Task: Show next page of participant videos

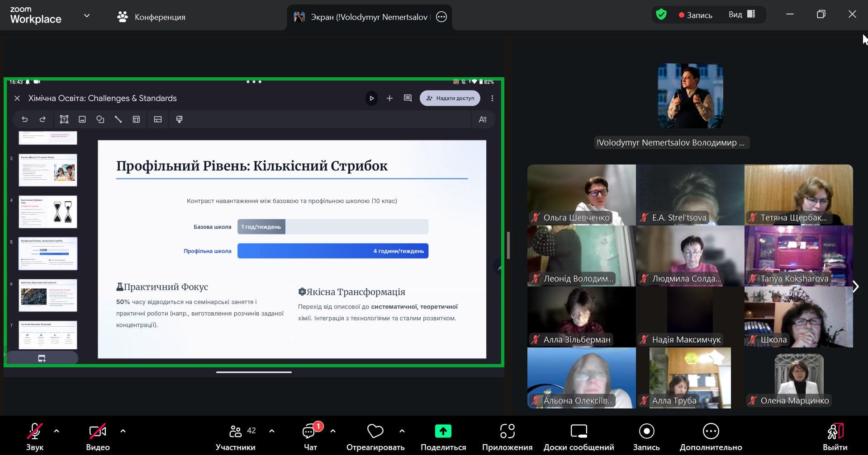Action: (855, 286)
